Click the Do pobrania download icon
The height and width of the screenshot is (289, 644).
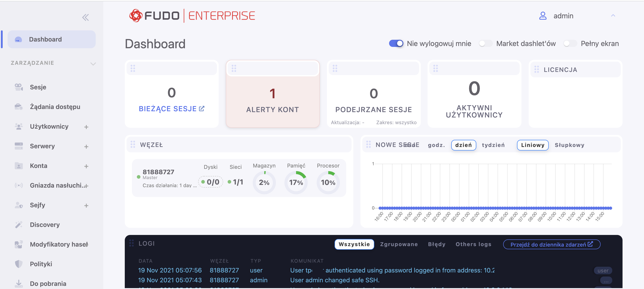[x=19, y=283]
